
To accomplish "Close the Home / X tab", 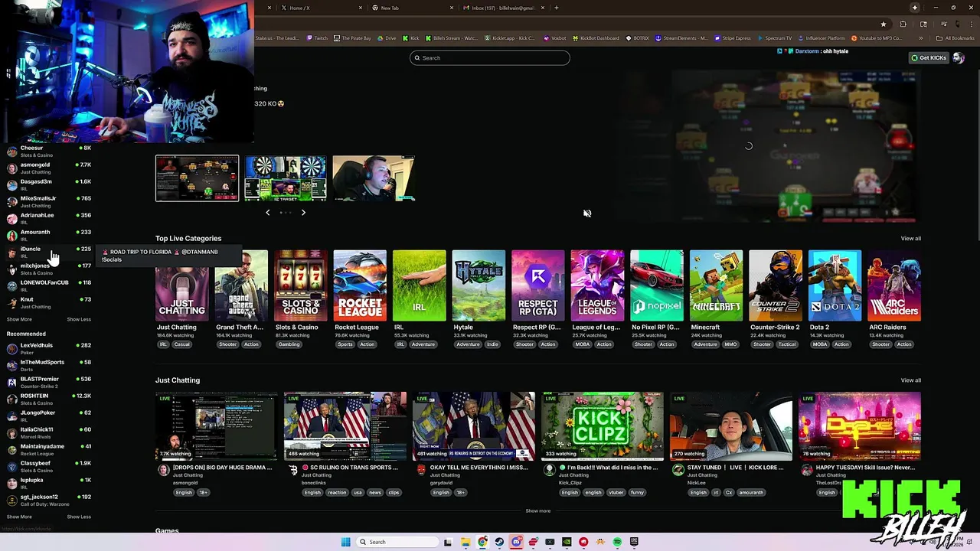I will click(361, 8).
